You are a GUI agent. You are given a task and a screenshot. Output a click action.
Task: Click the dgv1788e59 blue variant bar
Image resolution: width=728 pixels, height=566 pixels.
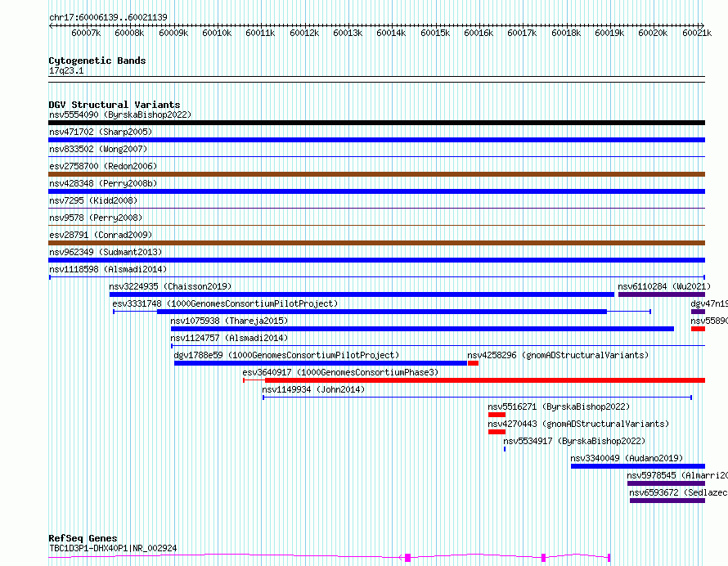point(321,363)
